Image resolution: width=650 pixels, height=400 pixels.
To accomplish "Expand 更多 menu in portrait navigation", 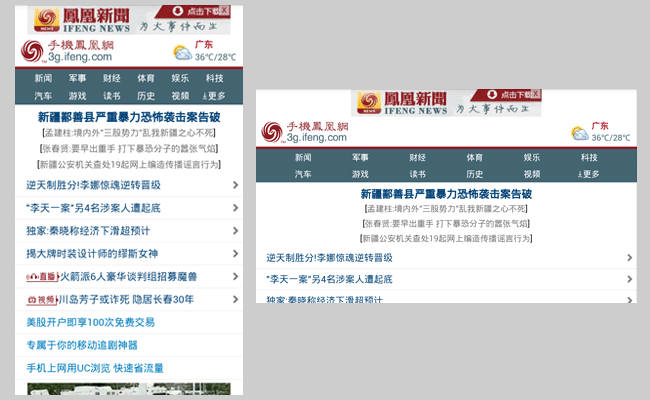I will [x=214, y=96].
